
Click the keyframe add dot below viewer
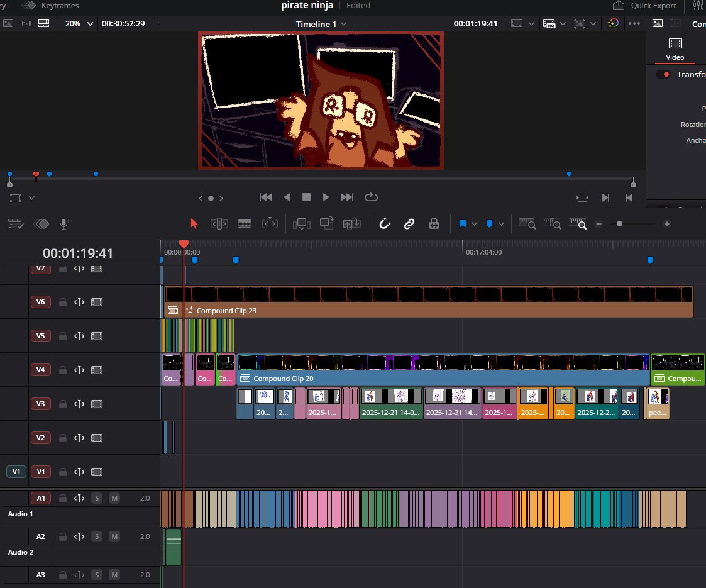211,198
